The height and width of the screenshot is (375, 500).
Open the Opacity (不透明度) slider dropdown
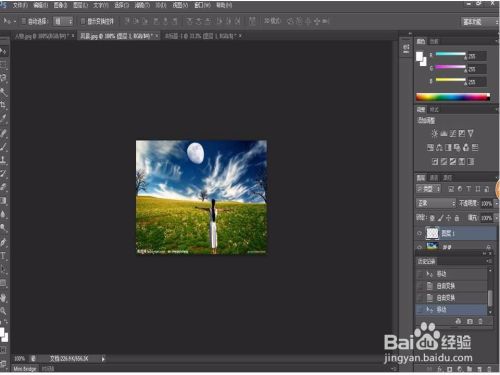496,203
